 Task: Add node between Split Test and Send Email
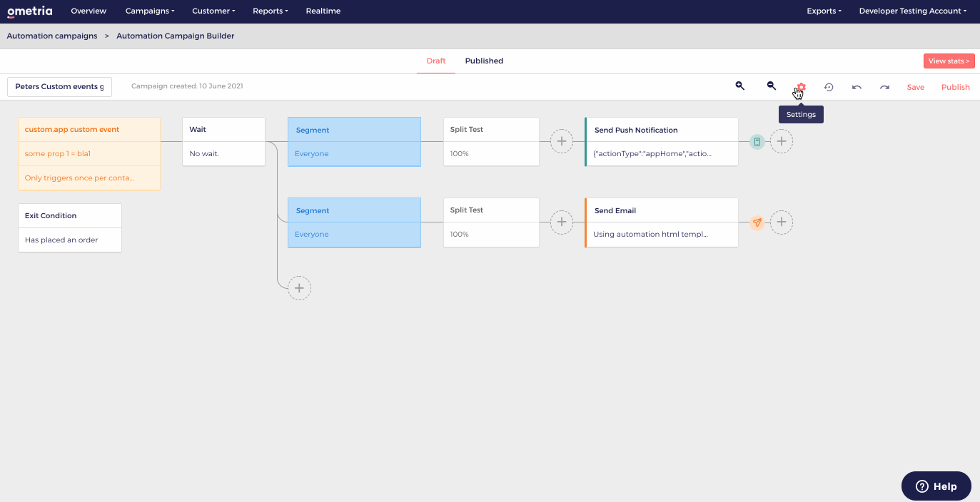click(x=562, y=222)
